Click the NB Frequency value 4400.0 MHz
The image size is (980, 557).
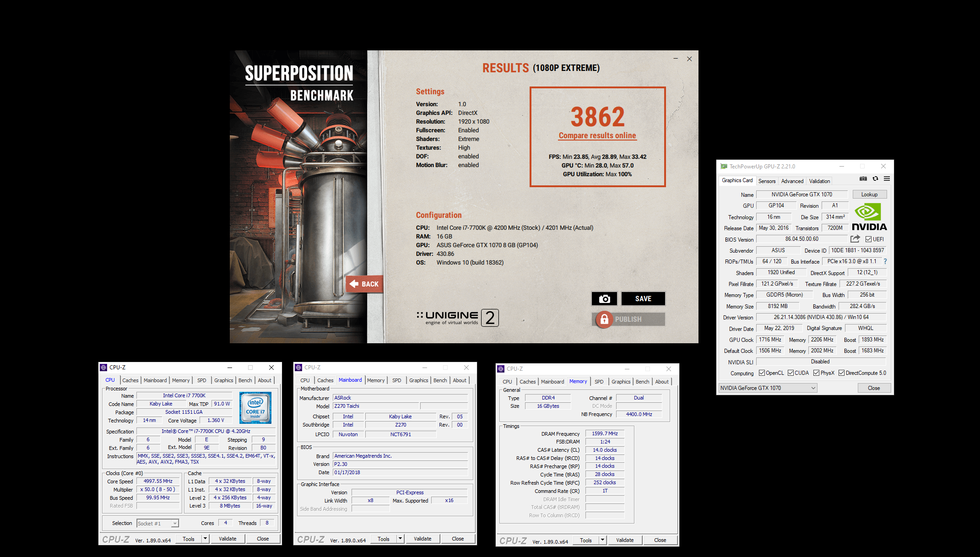639,414
